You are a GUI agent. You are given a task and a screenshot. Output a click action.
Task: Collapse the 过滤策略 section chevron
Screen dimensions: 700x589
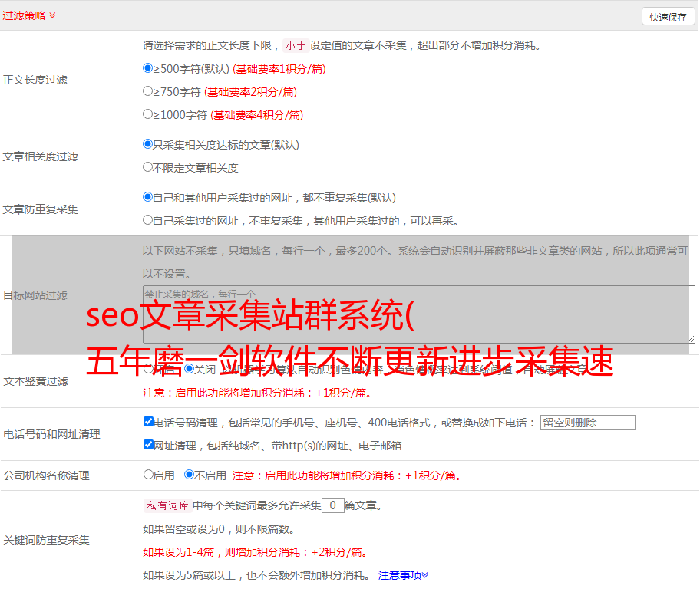[x=52, y=15]
